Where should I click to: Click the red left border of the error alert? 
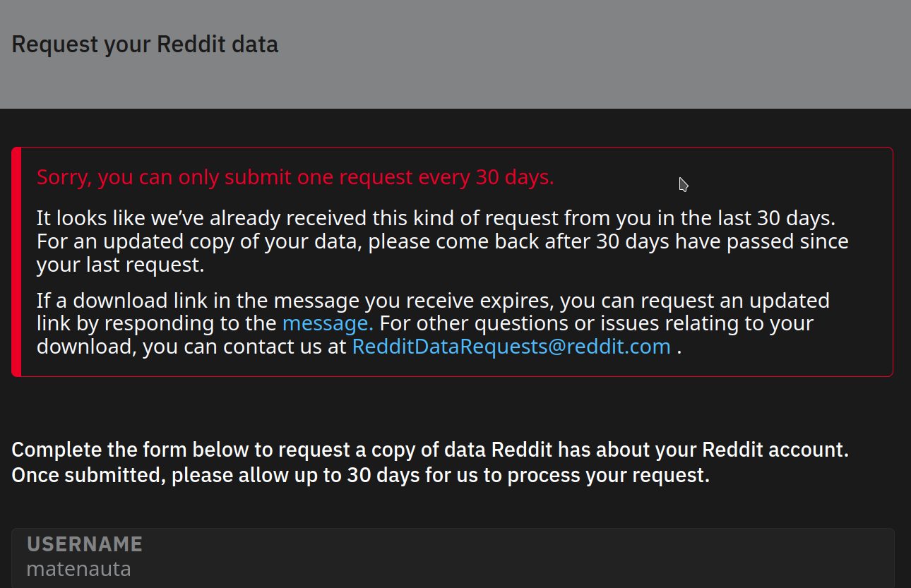click(16, 262)
